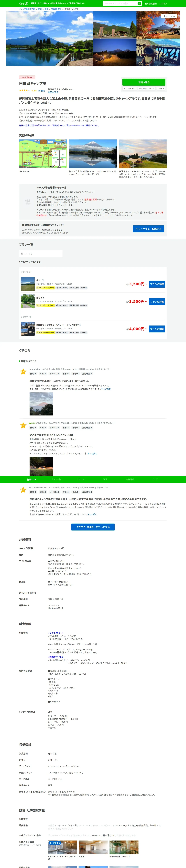The height and width of the screenshot is (868, 186).
Task: Click もっと読む on demolition23's review
Action: (x=106, y=389)
